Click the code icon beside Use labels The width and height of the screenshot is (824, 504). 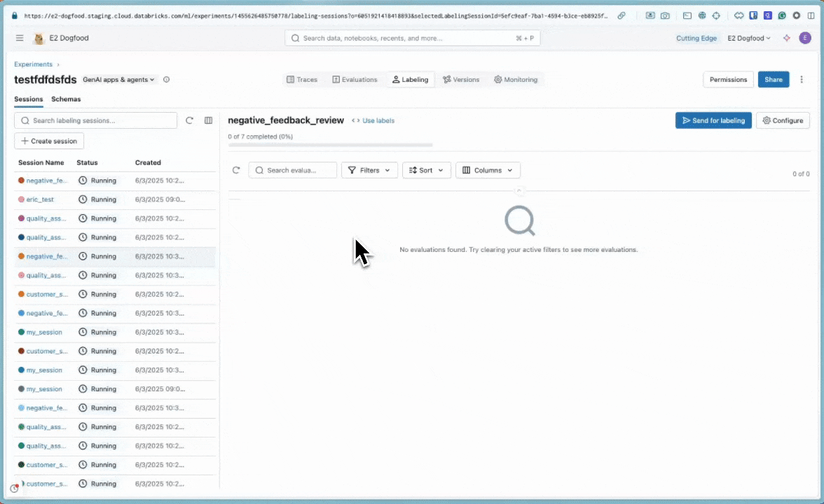356,120
